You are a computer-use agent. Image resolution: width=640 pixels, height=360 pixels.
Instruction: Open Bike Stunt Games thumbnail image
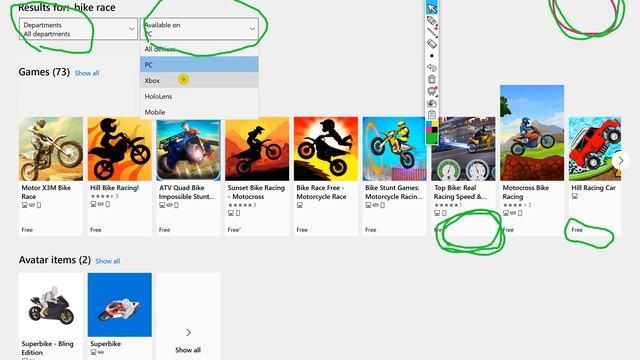[394, 149]
